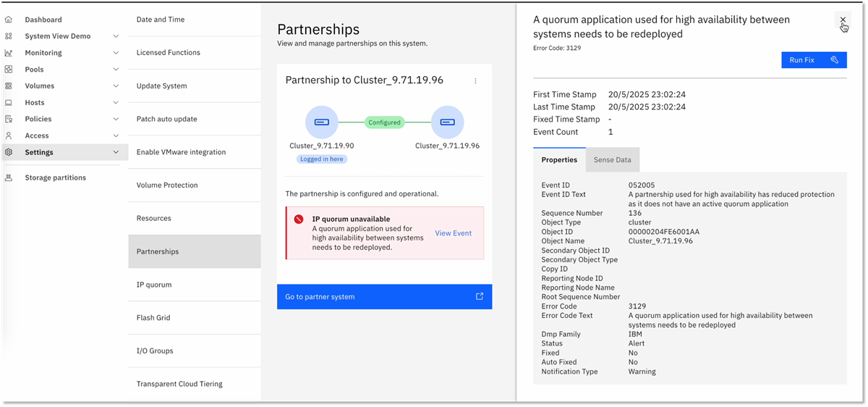Open Transparent Cloud Tiering settings

pos(194,384)
